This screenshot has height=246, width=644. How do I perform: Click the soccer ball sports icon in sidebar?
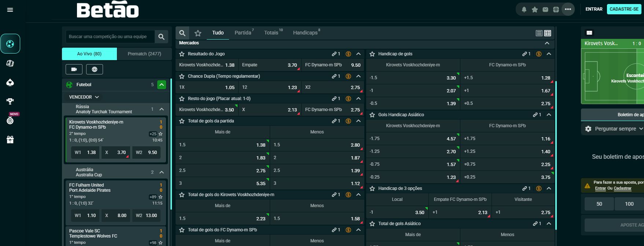point(10,44)
